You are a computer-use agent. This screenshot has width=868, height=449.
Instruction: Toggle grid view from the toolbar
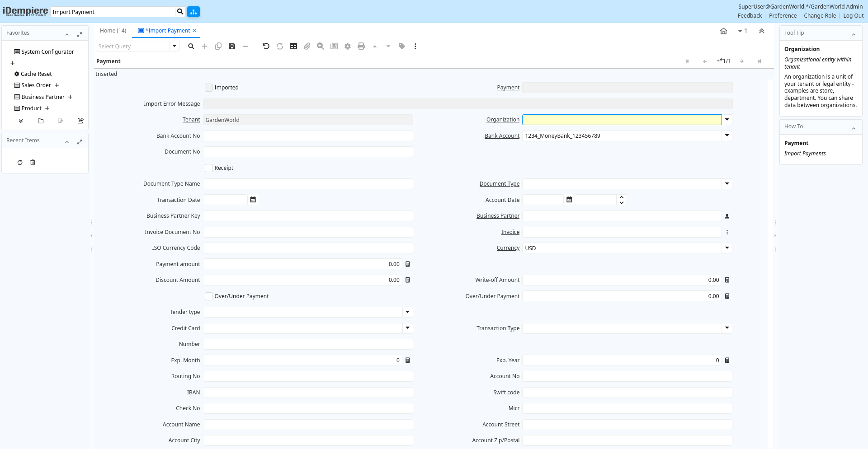coord(293,46)
